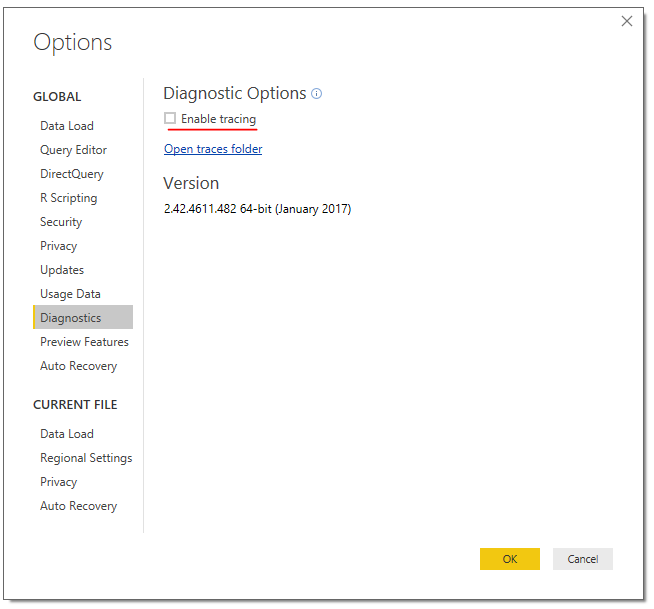Click the version number text 2.42.4611.482
The image size is (654, 609).
(200, 209)
